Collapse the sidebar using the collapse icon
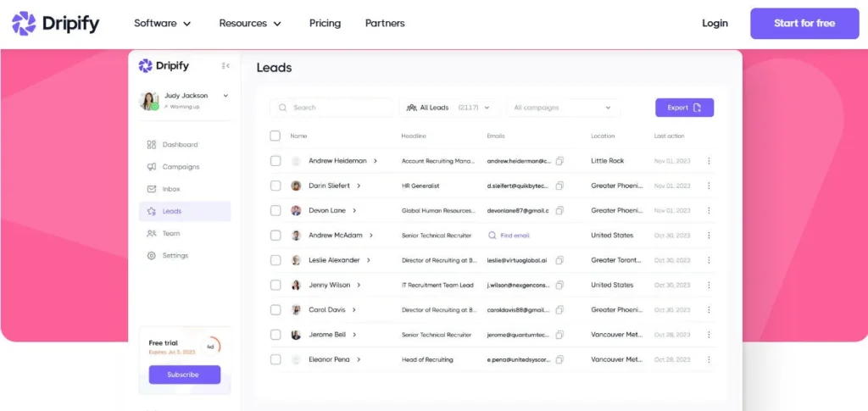 click(225, 66)
